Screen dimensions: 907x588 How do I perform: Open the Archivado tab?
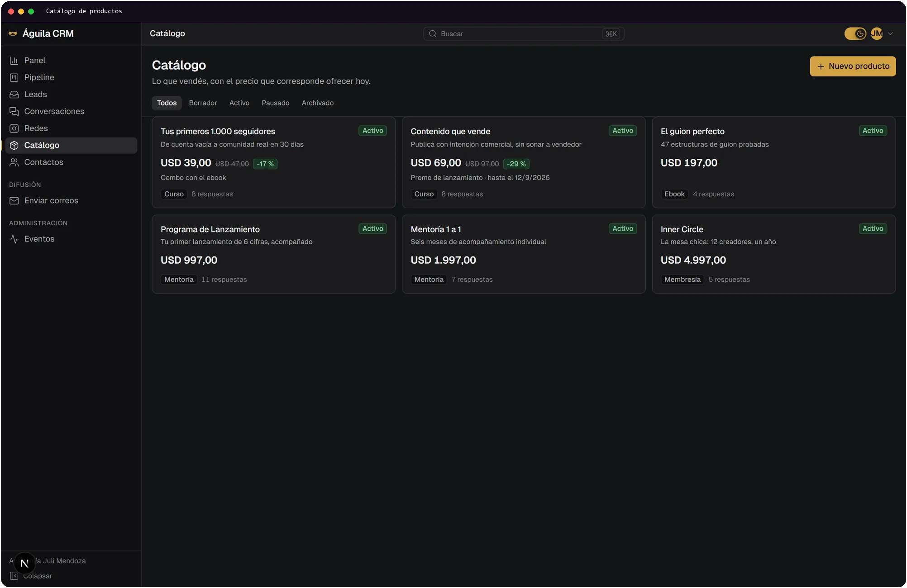pyautogui.click(x=318, y=103)
